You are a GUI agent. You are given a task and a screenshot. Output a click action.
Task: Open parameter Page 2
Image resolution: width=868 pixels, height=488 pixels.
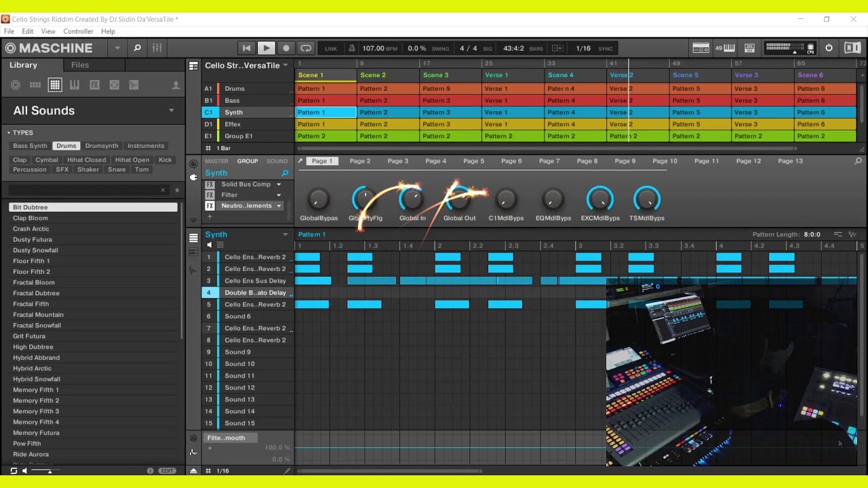coord(360,161)
